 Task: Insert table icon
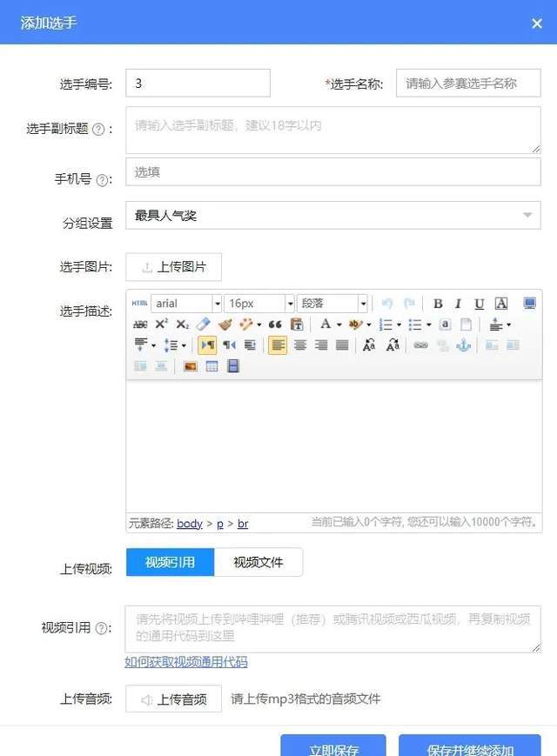point(211,366)
